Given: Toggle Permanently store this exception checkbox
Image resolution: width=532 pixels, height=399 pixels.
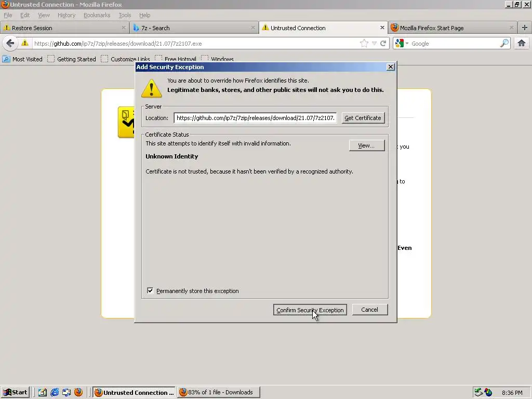Looking at the screenshot, I should click(x=150, y=290).
